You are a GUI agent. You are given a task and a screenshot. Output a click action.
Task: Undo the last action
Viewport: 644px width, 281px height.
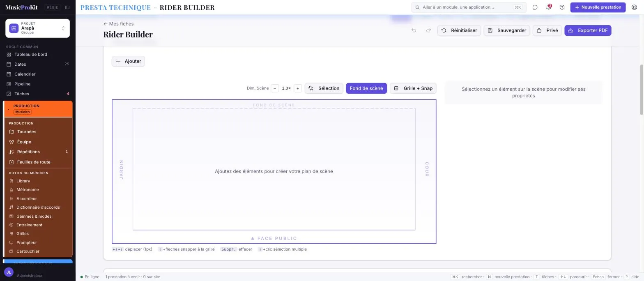(414, 30)
